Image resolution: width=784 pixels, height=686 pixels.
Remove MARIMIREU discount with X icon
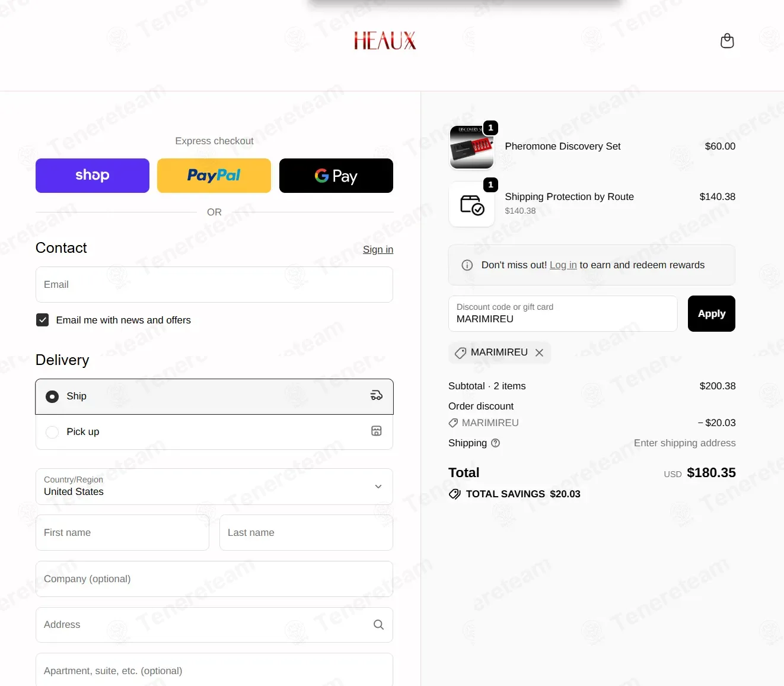(x=539, y=352)
